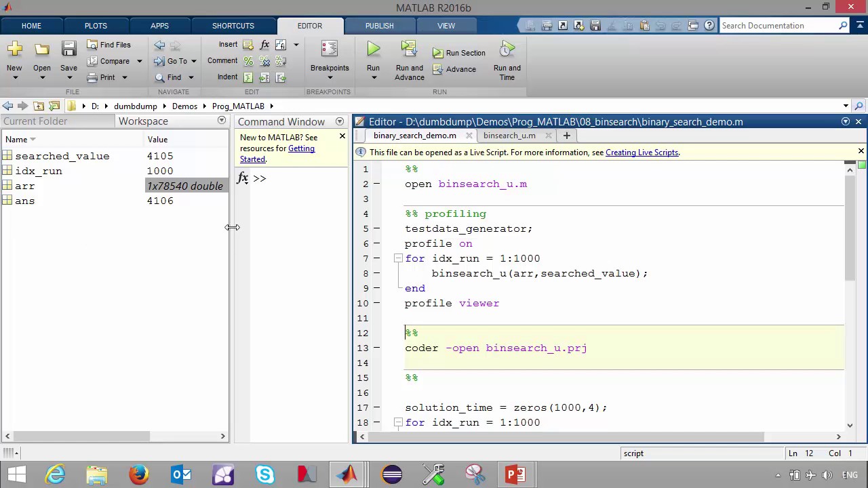Switch to the PLOTS ribbon tab

tap(96, 26)
